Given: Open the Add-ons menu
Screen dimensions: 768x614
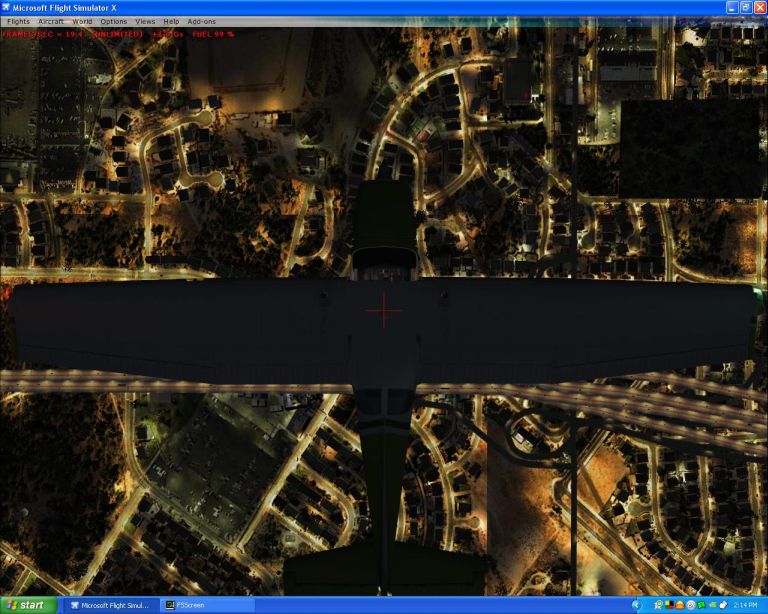Looking at the screenshot, I should pyautogui.click(x=201, y=22).
